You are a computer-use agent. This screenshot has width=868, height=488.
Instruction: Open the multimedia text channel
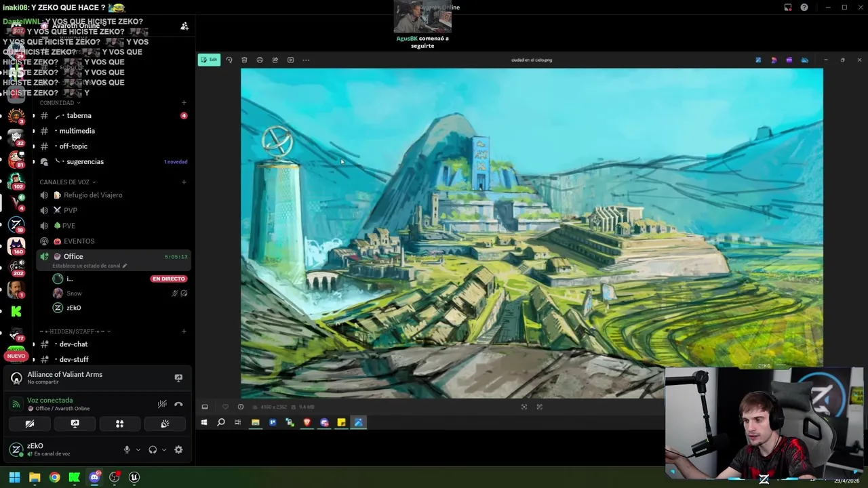[x=113, y=131]
